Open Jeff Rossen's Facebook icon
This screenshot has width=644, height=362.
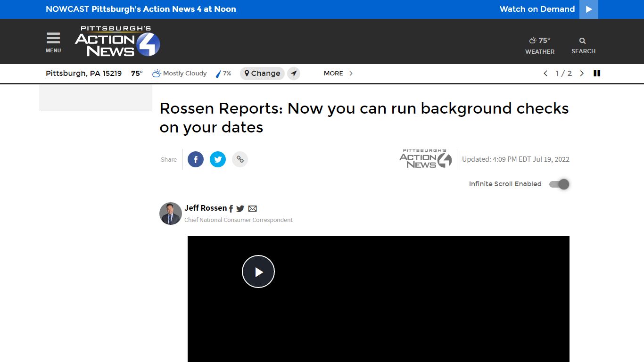[231, 209]
